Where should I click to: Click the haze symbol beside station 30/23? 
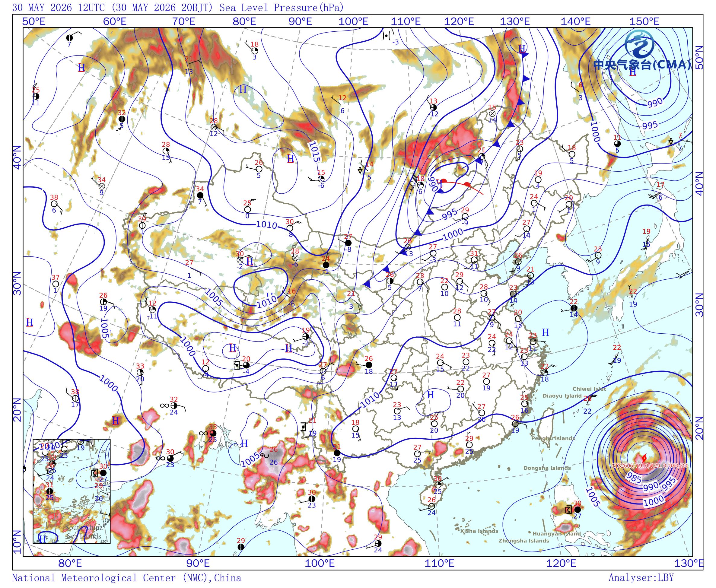pos(161,458)
